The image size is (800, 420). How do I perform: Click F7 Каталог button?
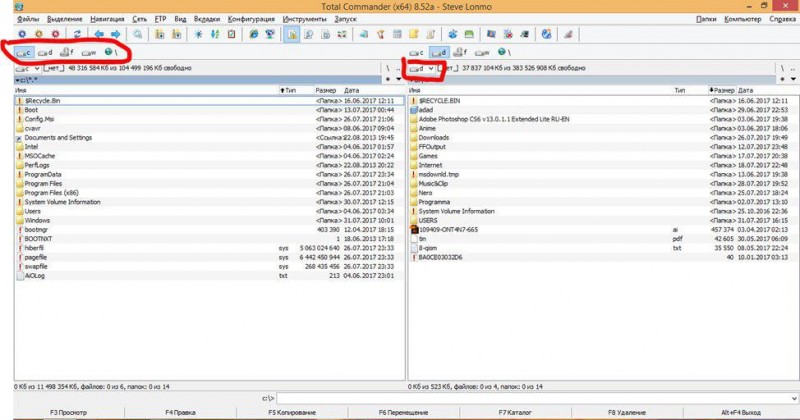point(515,412)
